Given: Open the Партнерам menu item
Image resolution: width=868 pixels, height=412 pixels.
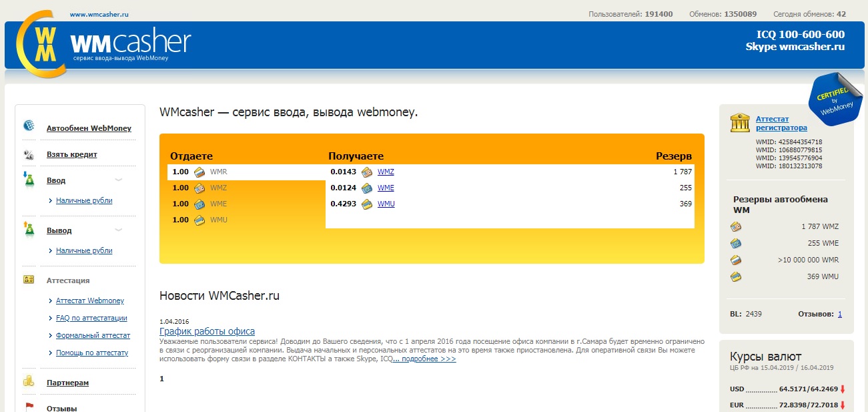Looking at the screenshot, I should (x=67, y=383).
